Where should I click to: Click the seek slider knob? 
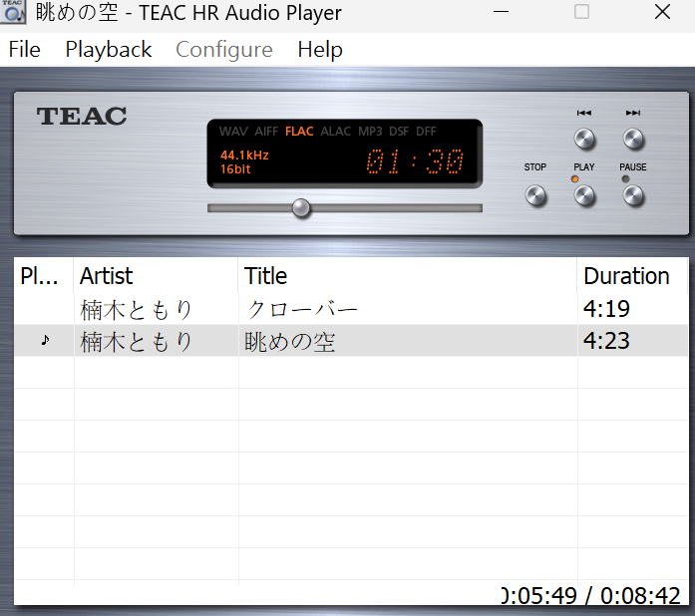301,208
